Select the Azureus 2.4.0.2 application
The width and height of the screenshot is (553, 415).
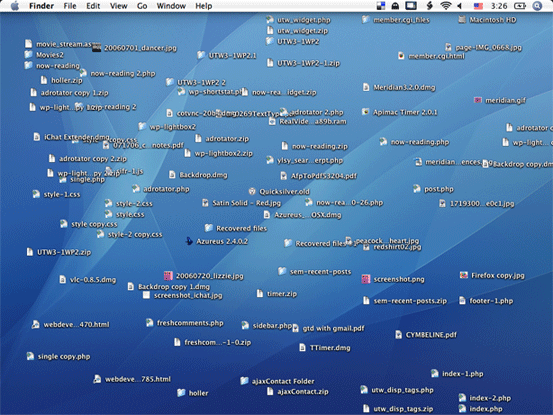pyautogui.click(x=217, y=241)
